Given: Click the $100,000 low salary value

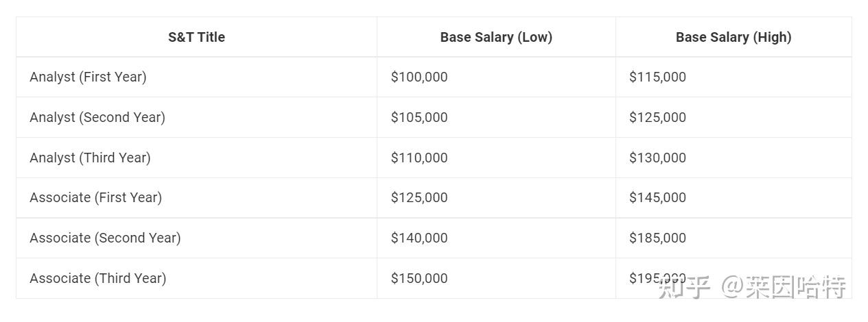Looking at the screenshot, I should 419,77.
